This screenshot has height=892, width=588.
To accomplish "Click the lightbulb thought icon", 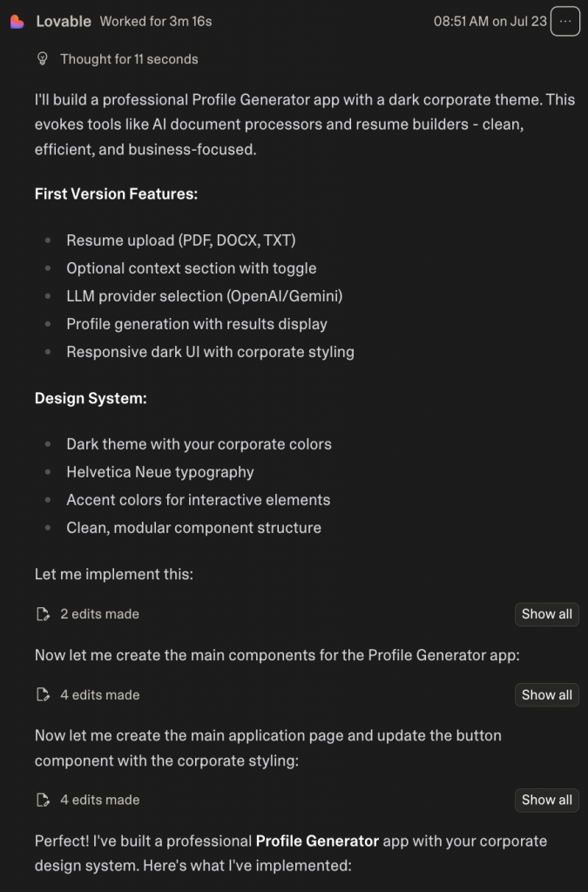I will click(42, 59).
